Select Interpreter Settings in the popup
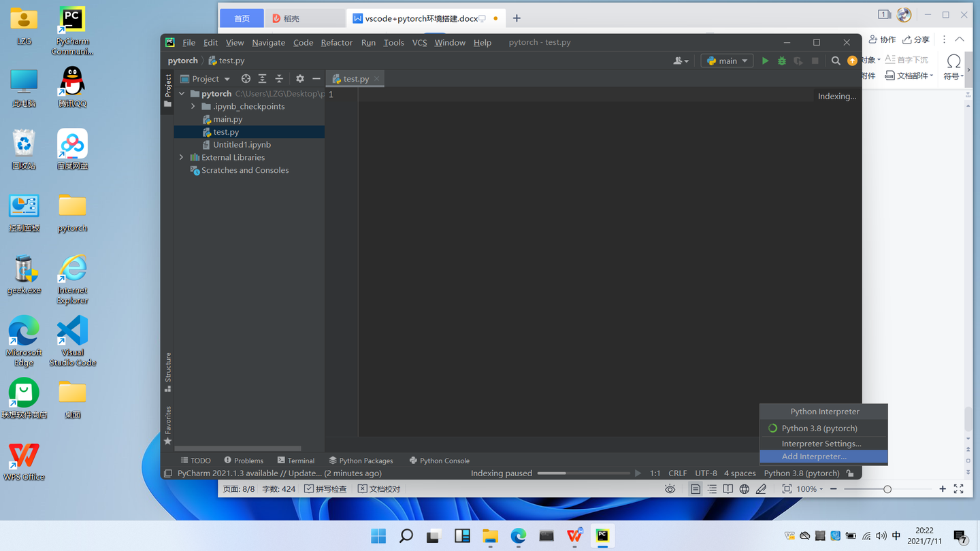This screenshot has height=551, width=980. click(x=819, y=443)
